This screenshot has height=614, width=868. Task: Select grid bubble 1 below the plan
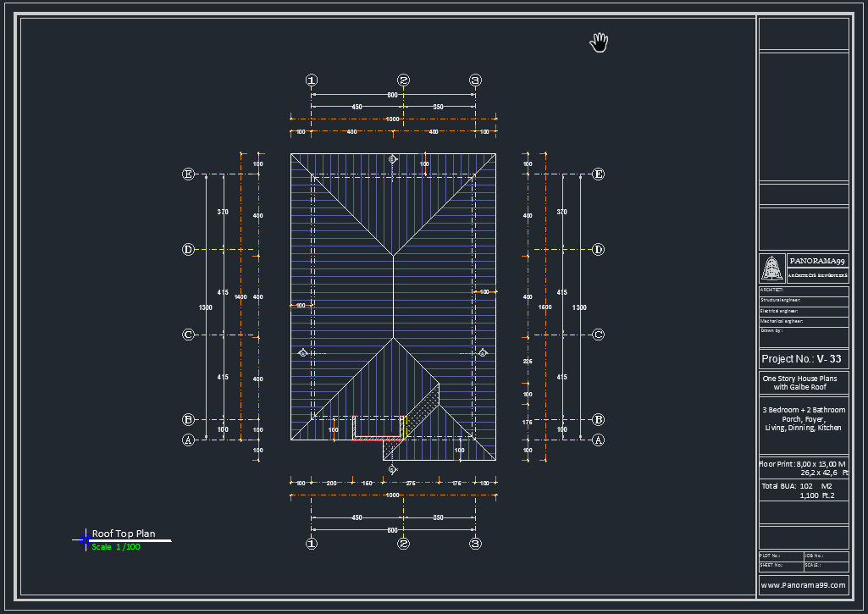[x=312, y=544]
